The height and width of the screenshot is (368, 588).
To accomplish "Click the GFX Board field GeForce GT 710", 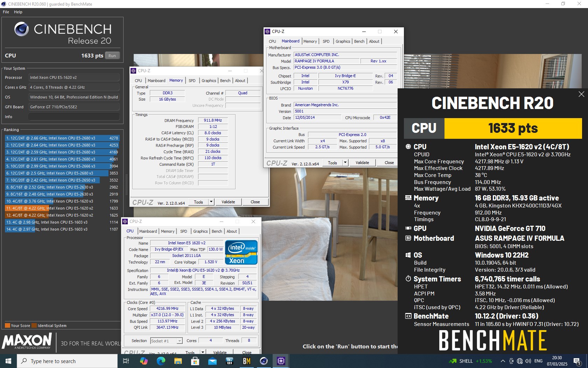I will pos(74,107).
